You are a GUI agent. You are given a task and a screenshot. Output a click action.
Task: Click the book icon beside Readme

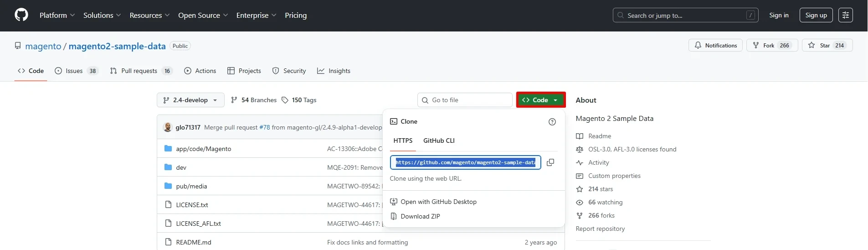click(580, 136)
